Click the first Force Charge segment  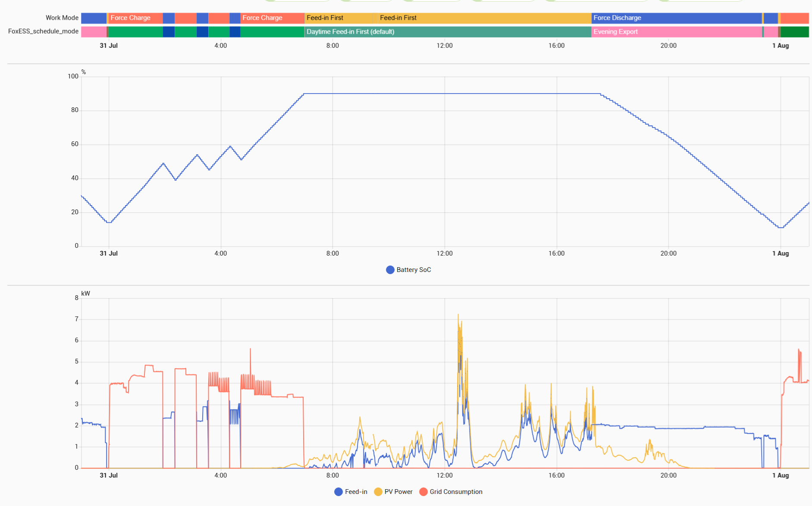coord(135,18)
